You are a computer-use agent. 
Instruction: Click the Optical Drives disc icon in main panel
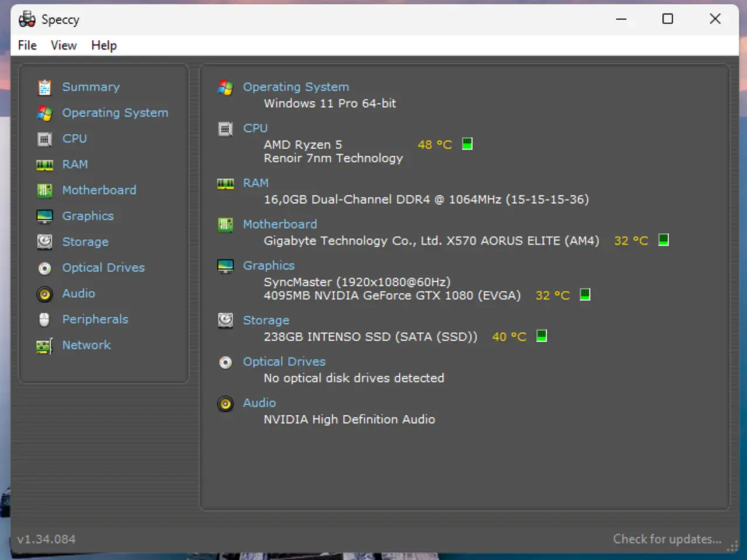pos(225,362)
